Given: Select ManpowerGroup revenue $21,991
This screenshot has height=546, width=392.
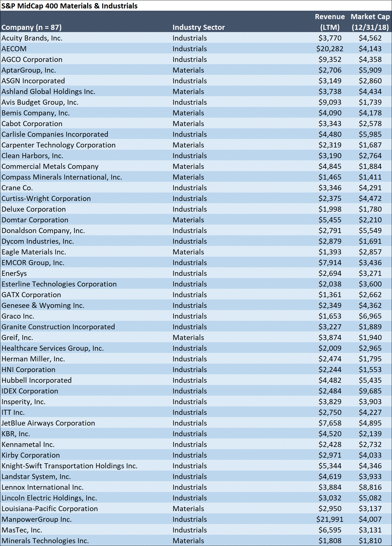Looking at the screenshot, I should pos(330,519).
